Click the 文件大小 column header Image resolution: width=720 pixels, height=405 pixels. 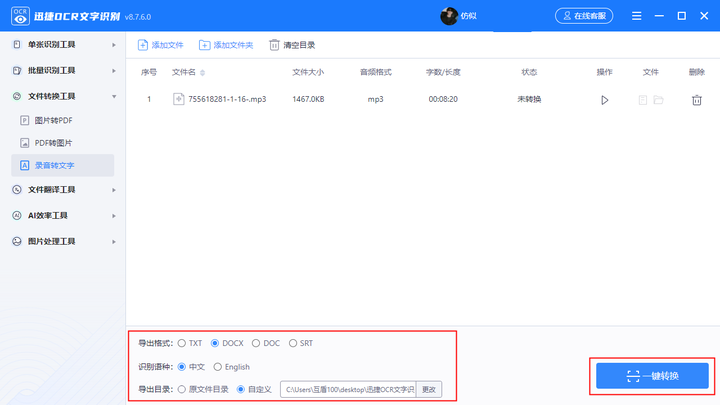click(308, 72)
